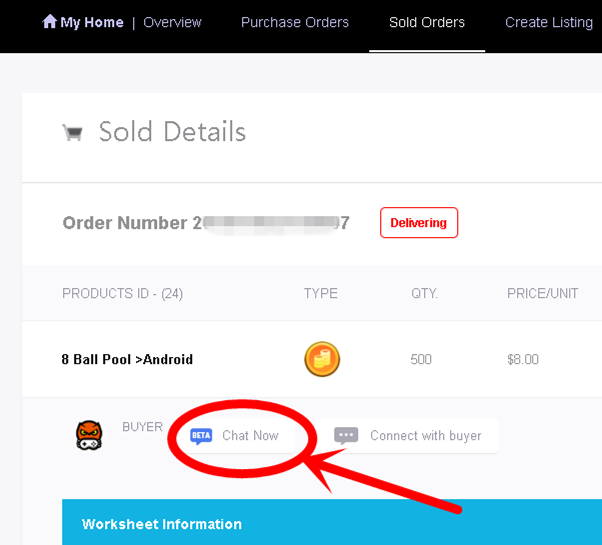This screenshot has height=545, width=602.
Task: Click the blue BETA chat icon
Action: pos(201,436)
